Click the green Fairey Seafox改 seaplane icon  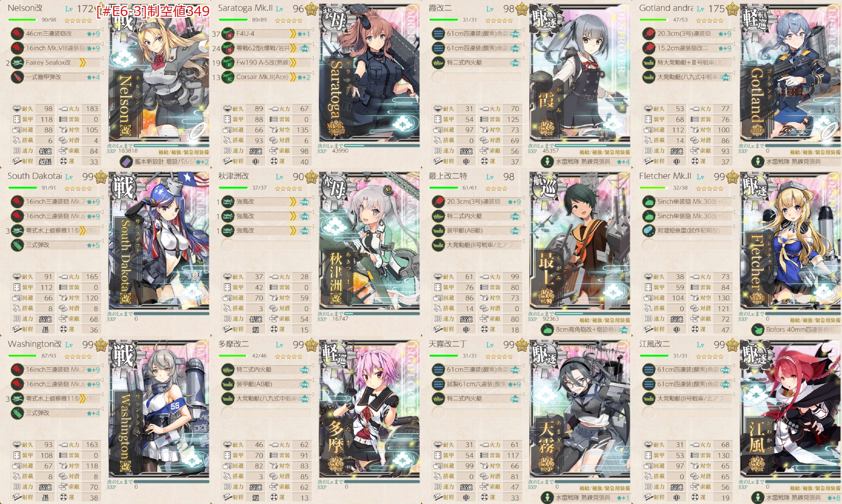click(x=17, y=62)
